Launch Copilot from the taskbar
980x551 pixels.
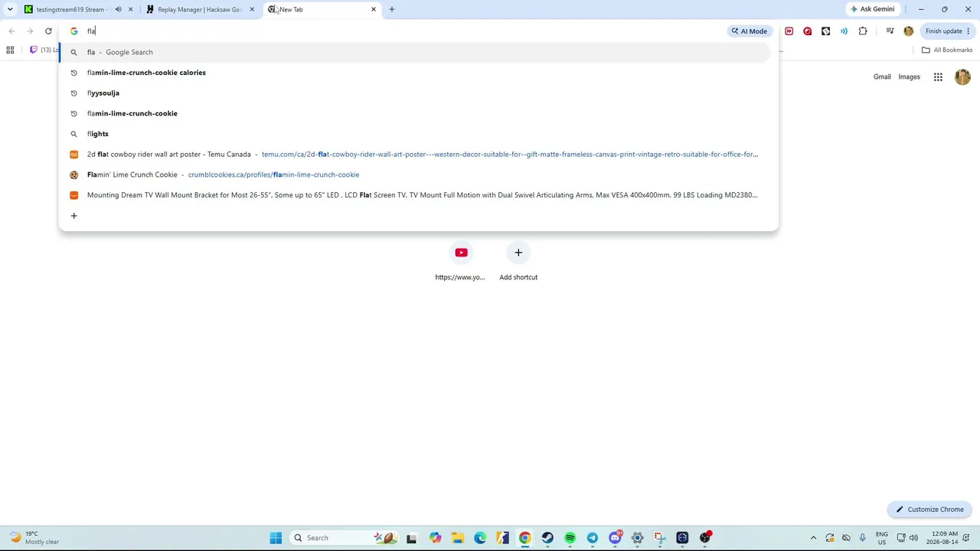(x=435, y=538)
